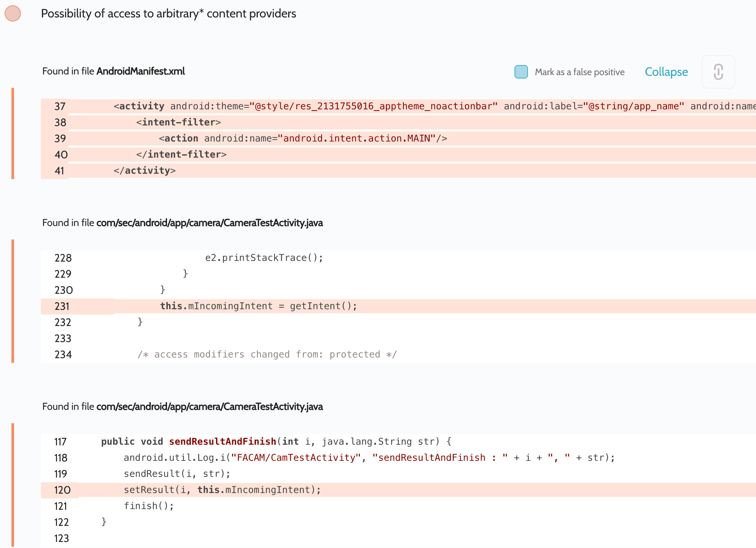Select highlighted line 120 setResult code
This screenshot has width=756, height=548.
pos(222,490)
